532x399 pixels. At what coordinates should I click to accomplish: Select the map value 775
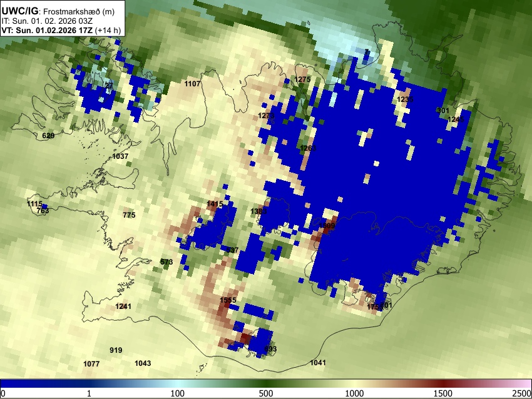tap(130, 215)
